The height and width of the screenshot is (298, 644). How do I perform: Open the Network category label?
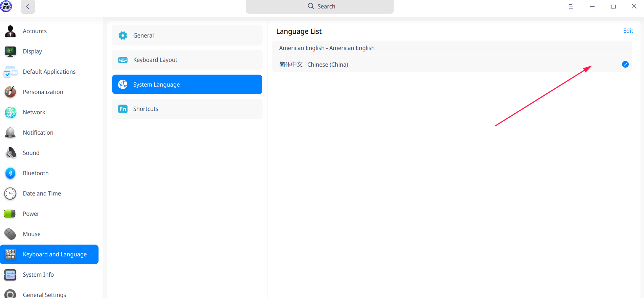pos(34,112)
